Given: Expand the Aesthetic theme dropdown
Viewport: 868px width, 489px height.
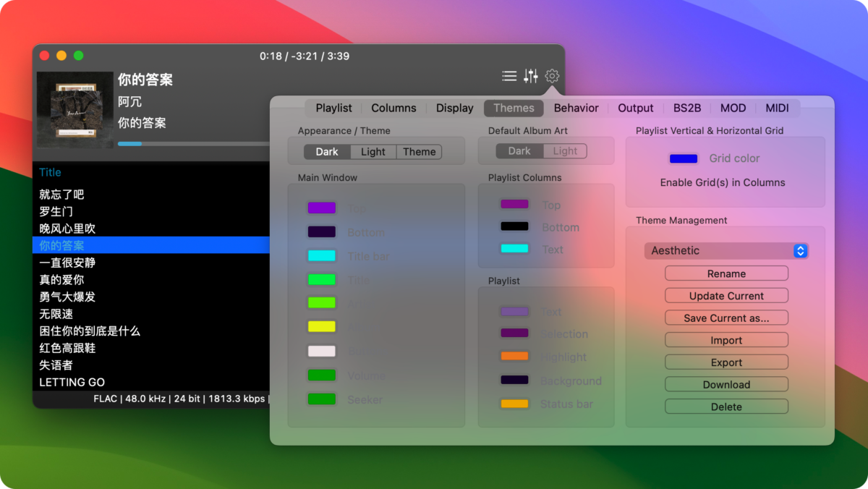Looking at the screenshot, I should 726,251.
